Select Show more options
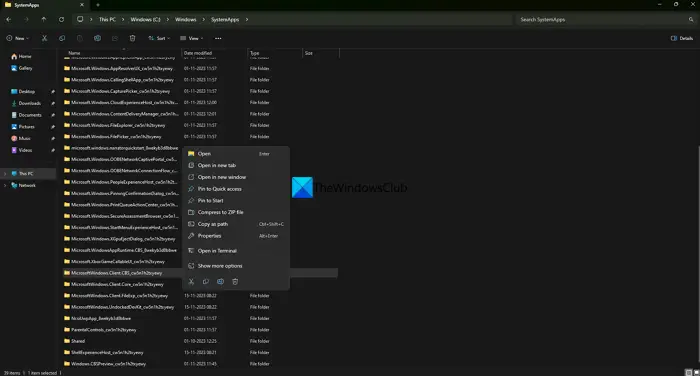The image size is (700, 376). (236, 266)
